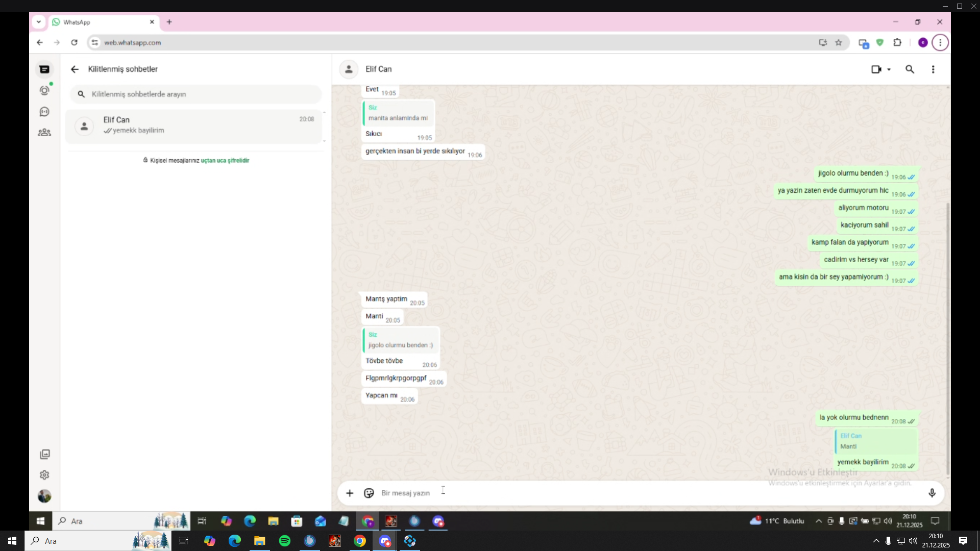The image size is (980, 551).
Task: Open the emoji and sticker picker
Action: [x=369, y=493]
